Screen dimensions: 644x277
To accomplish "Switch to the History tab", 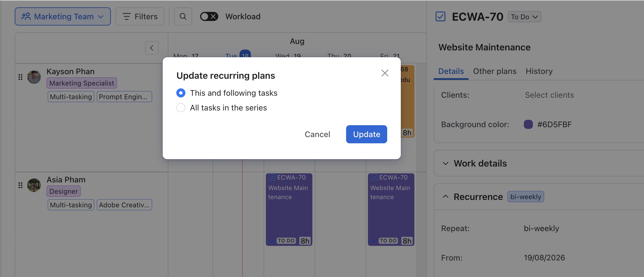I will coord(539,71).
